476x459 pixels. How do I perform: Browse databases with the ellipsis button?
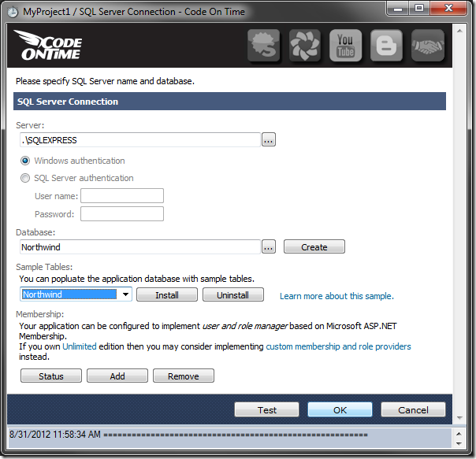pyautogui.click(x=269, y=246)
